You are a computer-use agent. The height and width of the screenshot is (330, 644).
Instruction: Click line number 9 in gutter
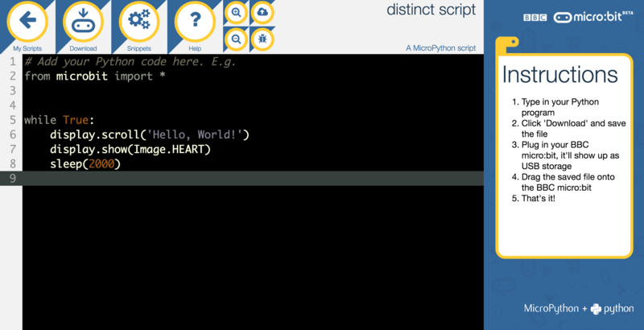click(x=13, y=179)
